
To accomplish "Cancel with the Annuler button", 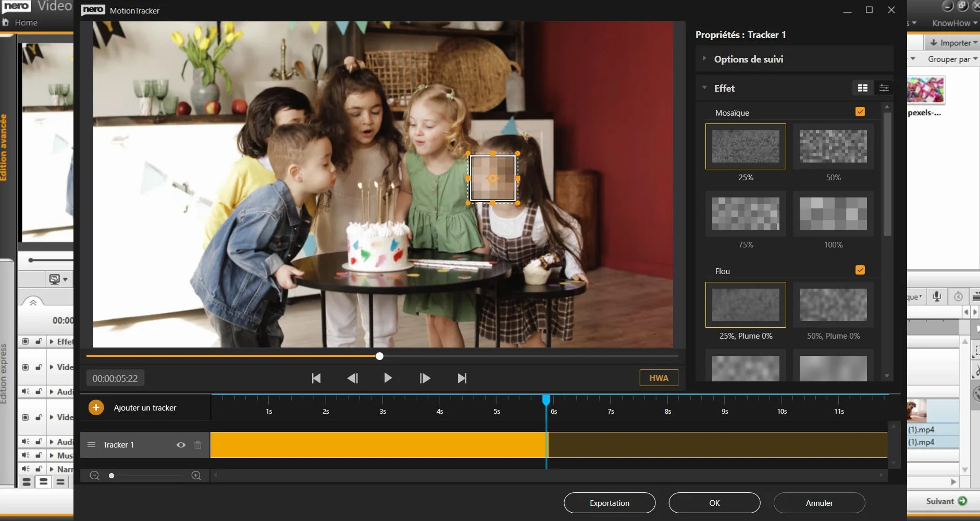I will click(819, 503).
